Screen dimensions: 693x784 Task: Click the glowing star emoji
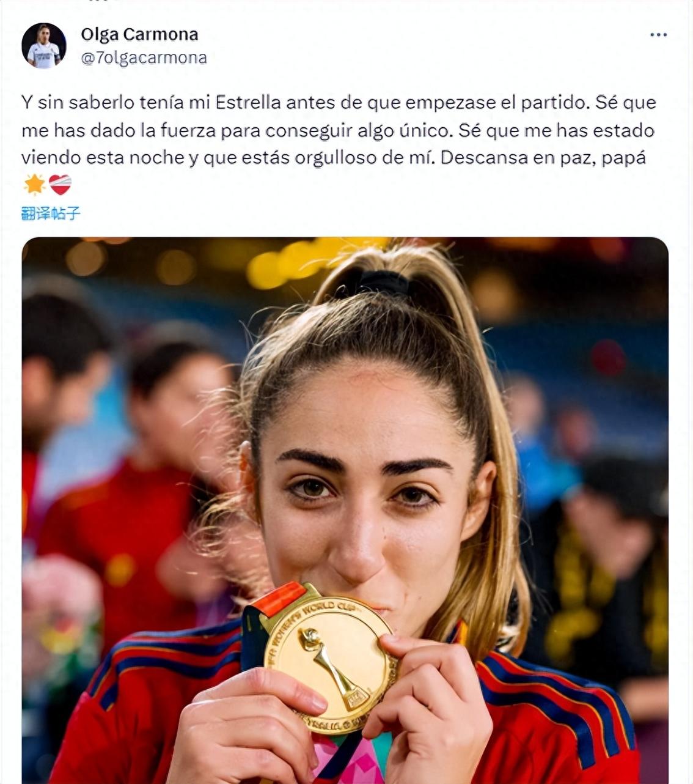click(x=34, y=184)
